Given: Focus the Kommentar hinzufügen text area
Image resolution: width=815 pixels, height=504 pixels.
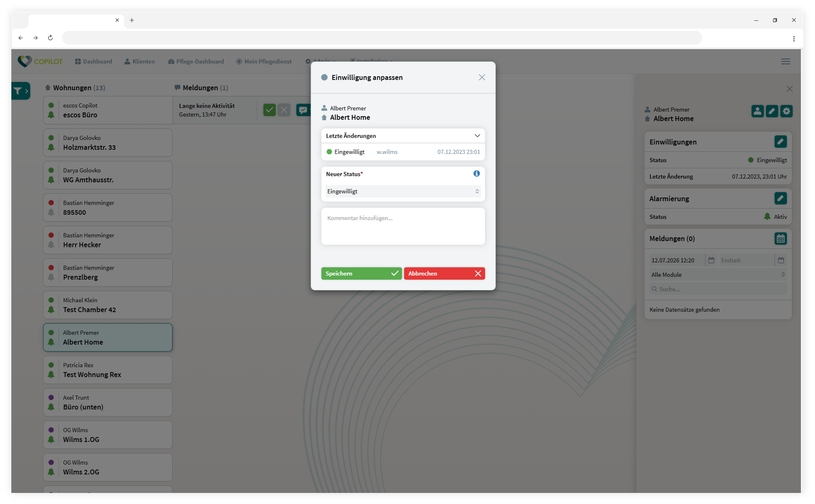Looking at the screenshot, I should click(403, 226).
